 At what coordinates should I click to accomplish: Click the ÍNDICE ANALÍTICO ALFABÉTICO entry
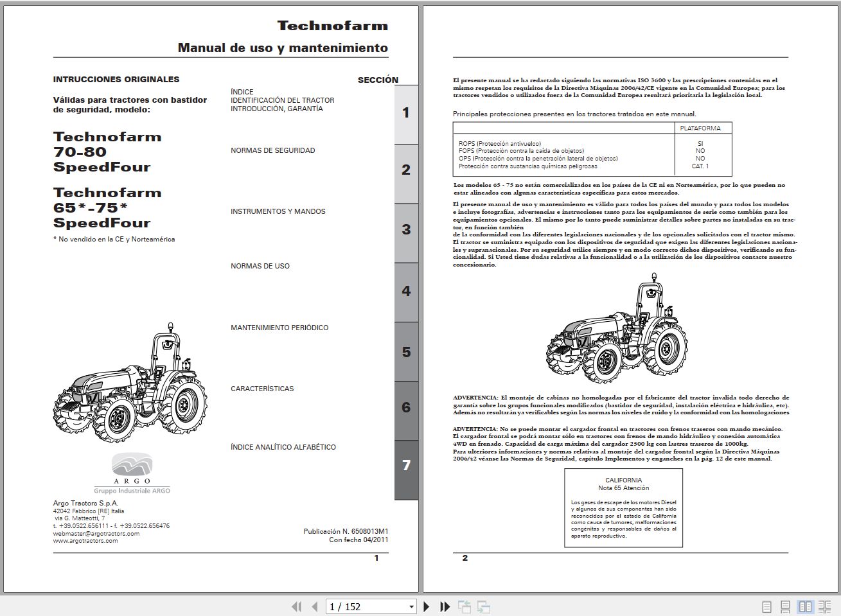(283, 447)
